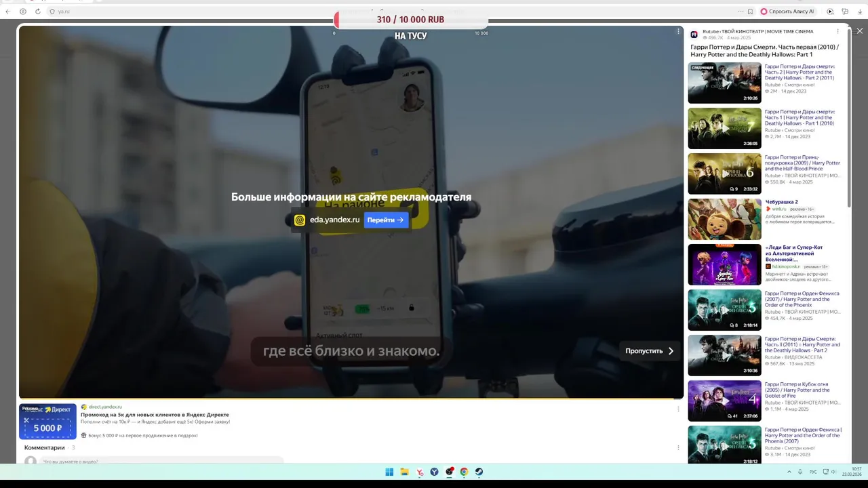Click the sidebar vertical scrollbar
868x488 pixels.
[x=850, y=119]
